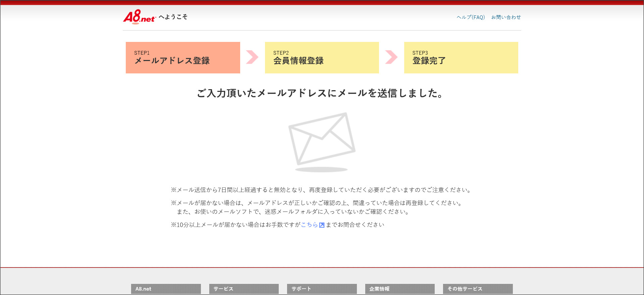
Task: Select STEP3 登録完了 step box
Action: 461,58
